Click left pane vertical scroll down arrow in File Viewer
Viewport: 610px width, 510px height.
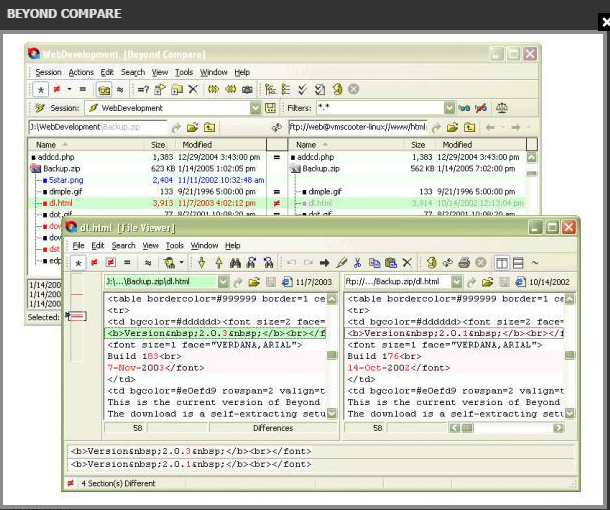click(332, 414)
